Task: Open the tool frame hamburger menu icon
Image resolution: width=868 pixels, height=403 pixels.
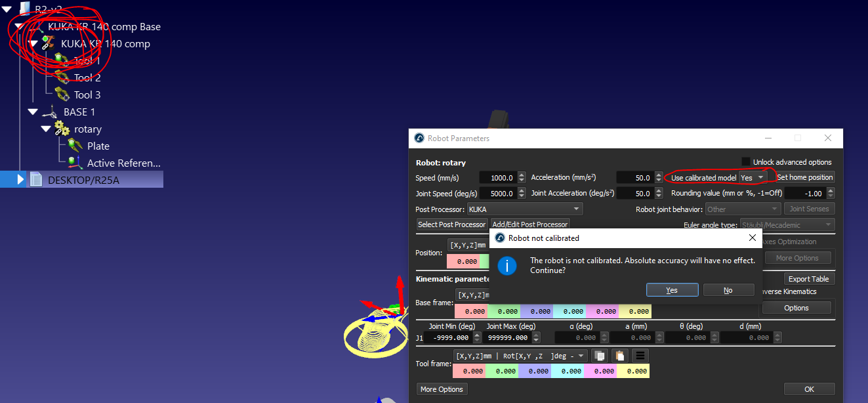Action: pyautogui.click(x=640, y=356)
